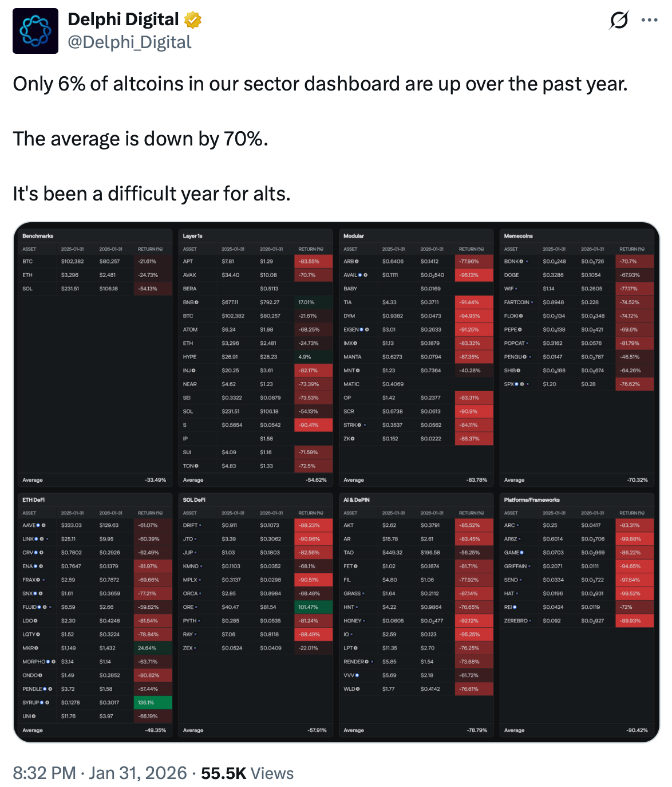Click the green ORE 101.47% return cell
The width and height of the screenshot is (672, 787).
(314, 607)
